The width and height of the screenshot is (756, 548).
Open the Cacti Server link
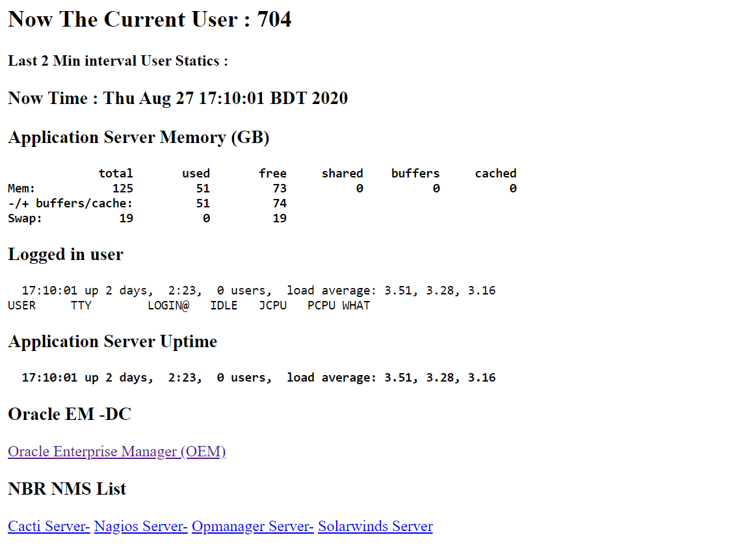(49, 527)
